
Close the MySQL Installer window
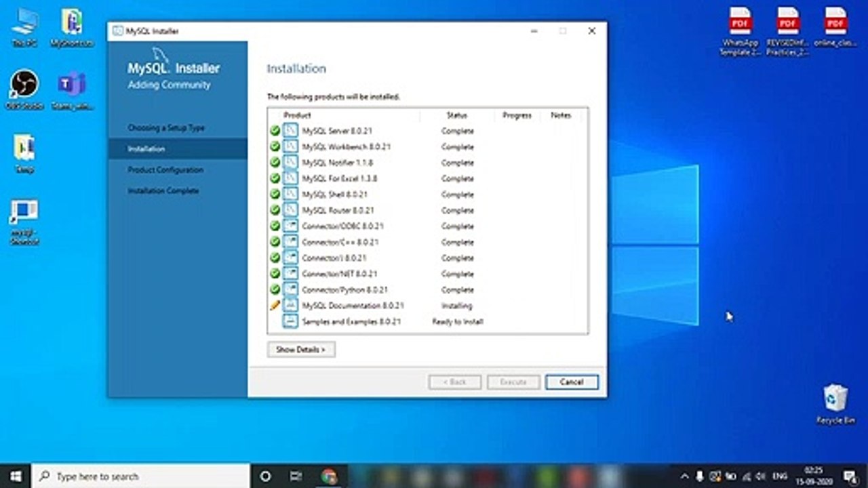click(x=591, y=31)
